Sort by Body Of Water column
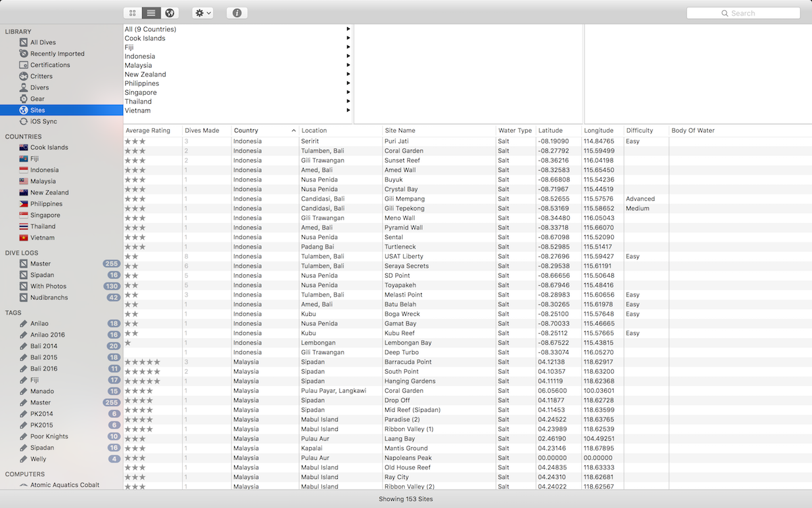Screen dimensions: 812x508 tap(740, 130)
